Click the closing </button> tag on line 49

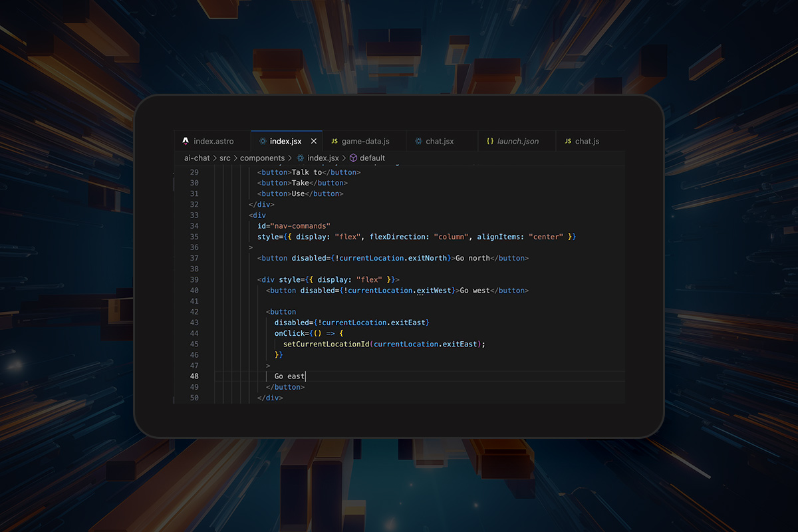[285, 387]
